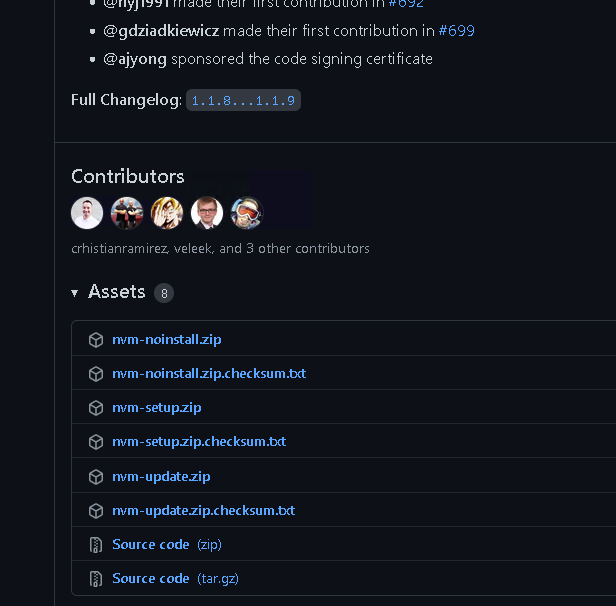Screen dimensions: 616x606
Task: Open the 1.1.8...1.1.9 changelog comparison
Action: [x=243, y=101]
